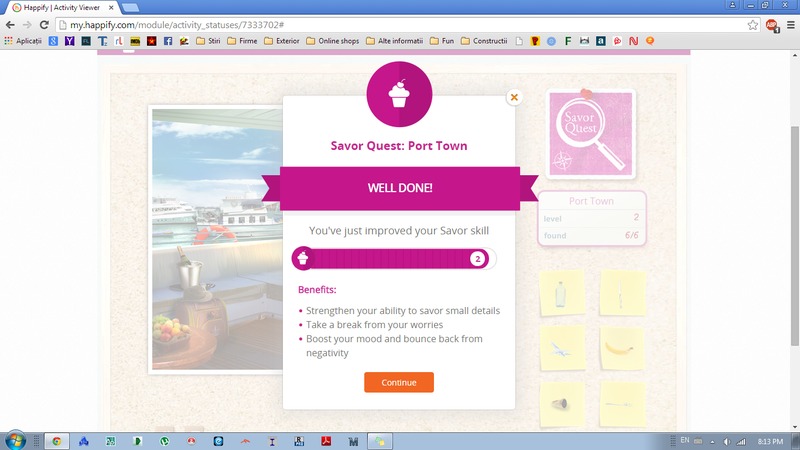This screenshot has width=800, height=450.
Task: Click the 'Savor Quest: Port Town' title
Action: [399, 146]
